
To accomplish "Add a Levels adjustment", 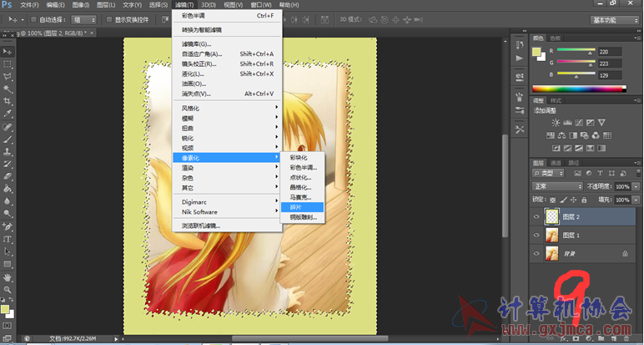I will [x=567, y=123].
